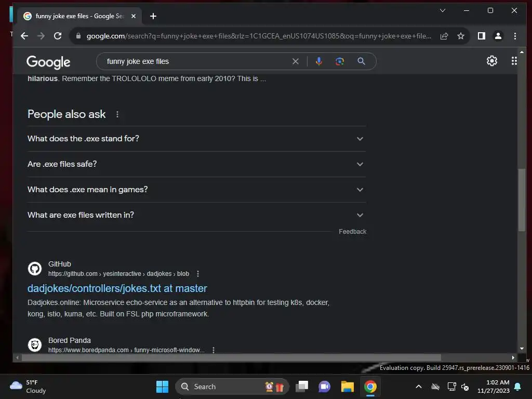Click the GitHub favicon
The width and height of the screenshot is (532, 399).
[35, 269]
